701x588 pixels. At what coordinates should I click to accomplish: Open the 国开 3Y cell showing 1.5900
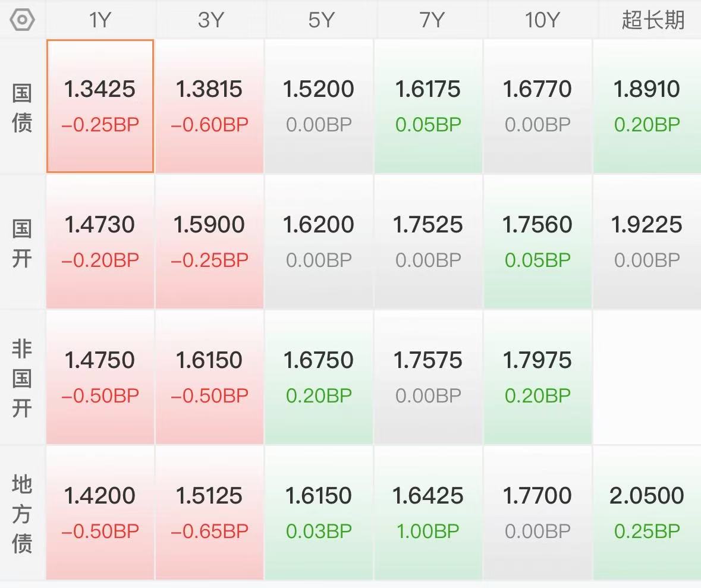point(210,241)
